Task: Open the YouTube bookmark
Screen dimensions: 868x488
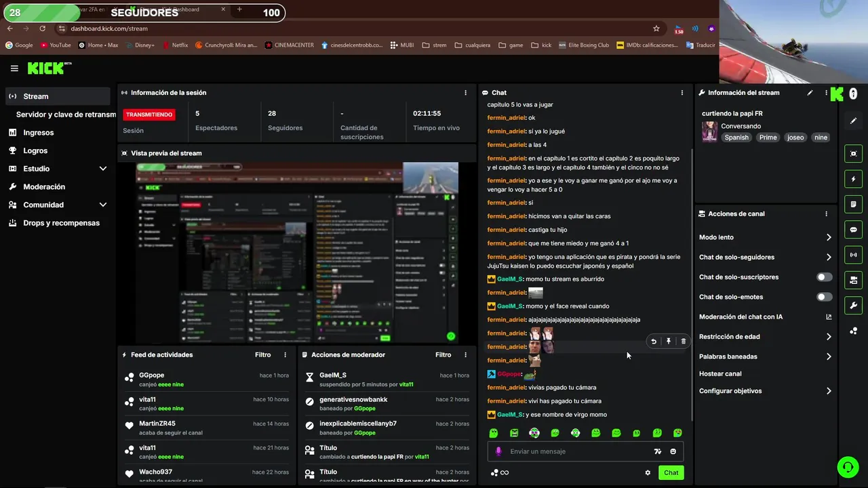Action: click(x=56, y=45)
